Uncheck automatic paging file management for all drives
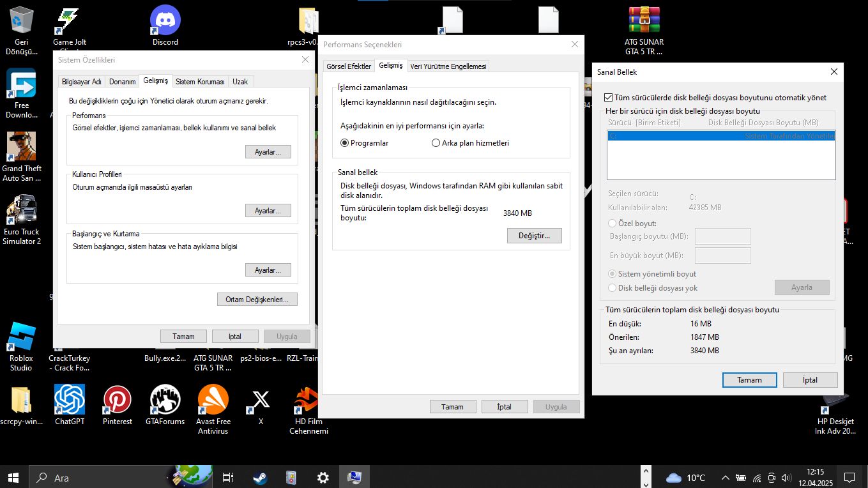 point(609,98)
